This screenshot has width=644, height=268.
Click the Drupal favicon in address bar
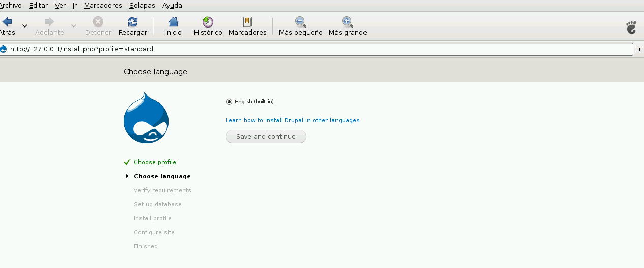click(x=4, y=49)
